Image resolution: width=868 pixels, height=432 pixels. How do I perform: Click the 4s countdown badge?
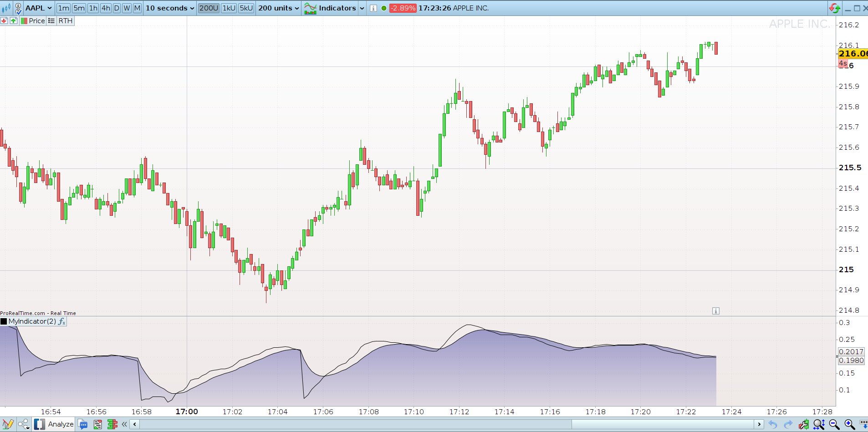point(843,64)
